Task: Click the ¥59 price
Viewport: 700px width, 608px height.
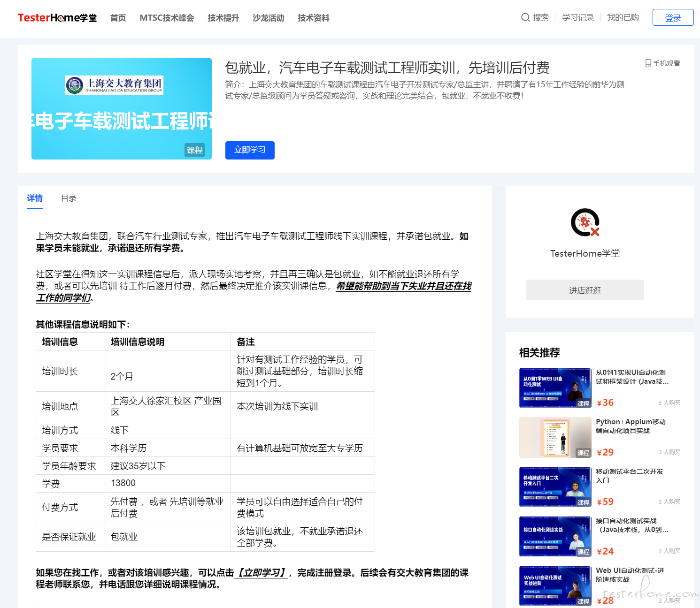Action: [x=605, y=502]
